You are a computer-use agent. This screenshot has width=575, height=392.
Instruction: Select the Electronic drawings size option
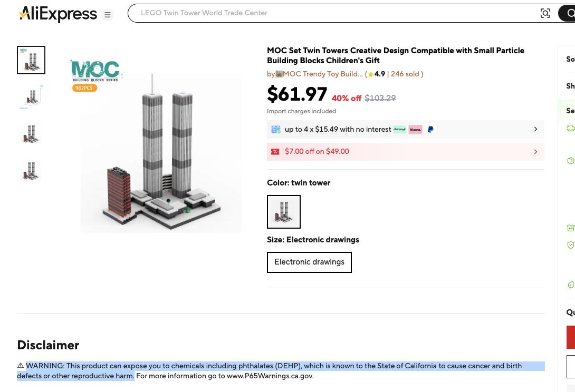click(x=309, y=262)
